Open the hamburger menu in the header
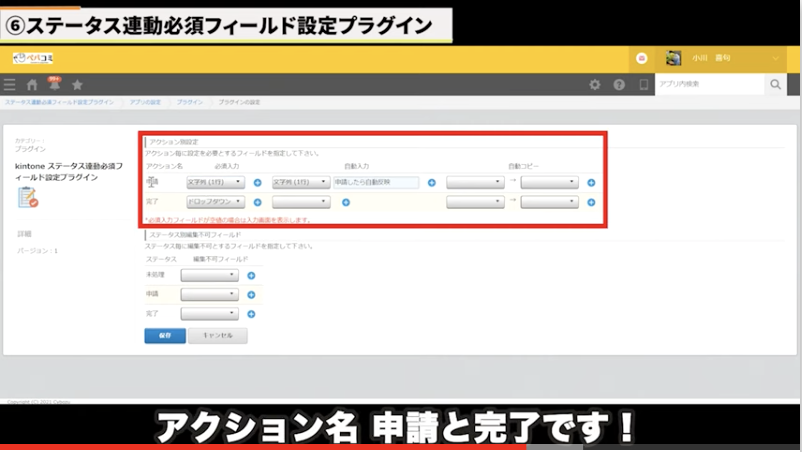 (10, 85)
